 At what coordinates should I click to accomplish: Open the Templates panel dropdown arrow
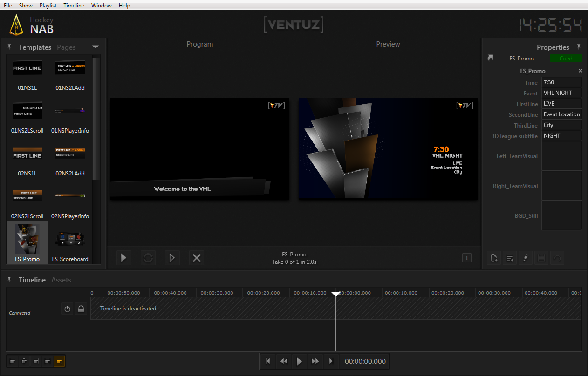[x=96, y=47]
